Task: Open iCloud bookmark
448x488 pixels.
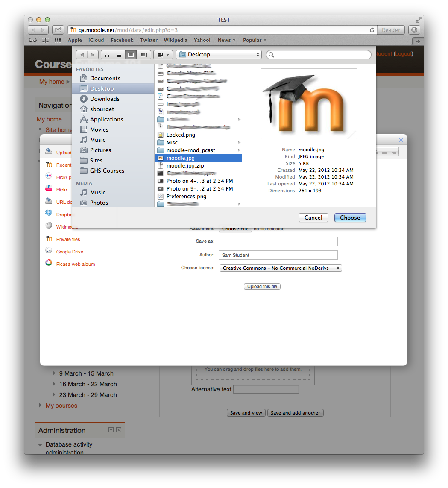Action: 96,40
